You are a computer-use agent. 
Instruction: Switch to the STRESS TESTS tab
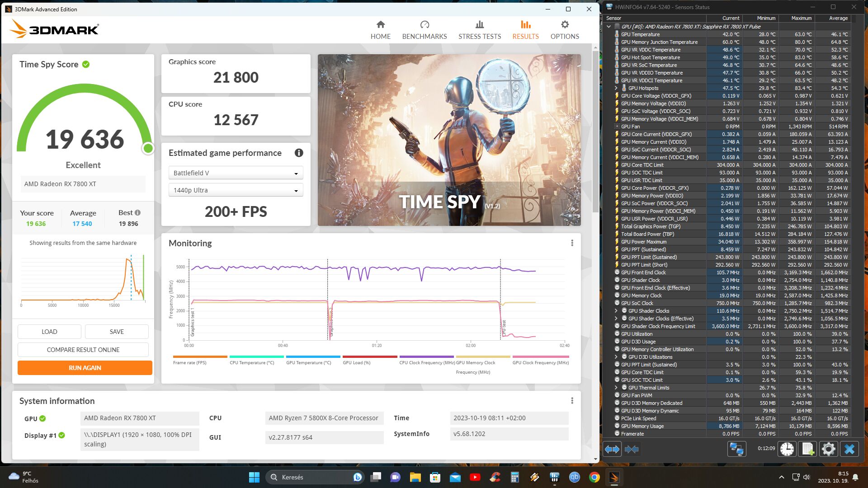[x=479, y=30]
